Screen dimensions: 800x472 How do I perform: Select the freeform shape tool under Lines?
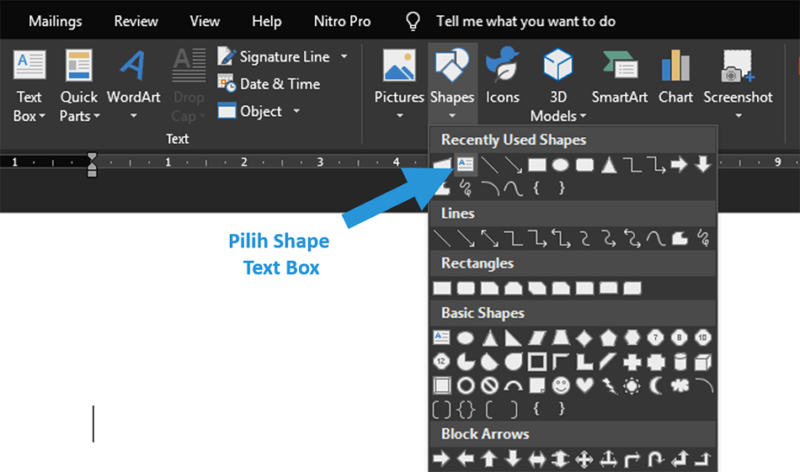(679, 238)
